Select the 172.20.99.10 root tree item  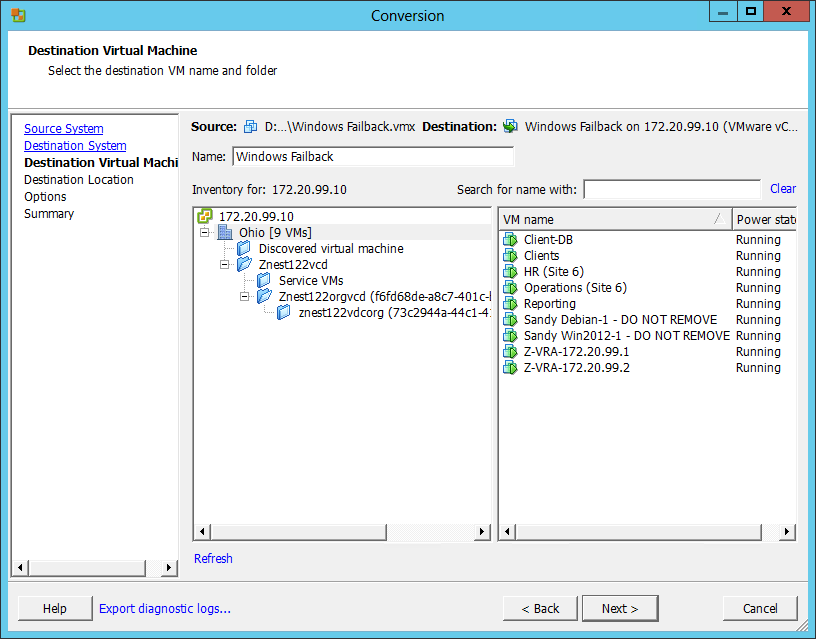click(256, 216)
